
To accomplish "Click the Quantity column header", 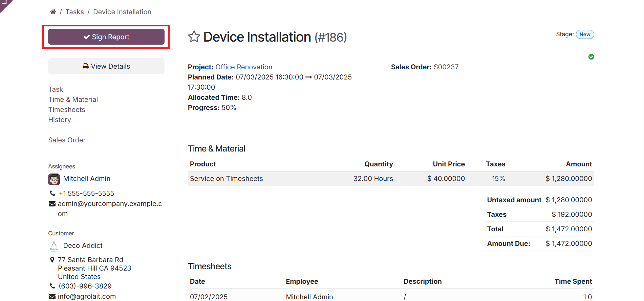I will [379, 164].
